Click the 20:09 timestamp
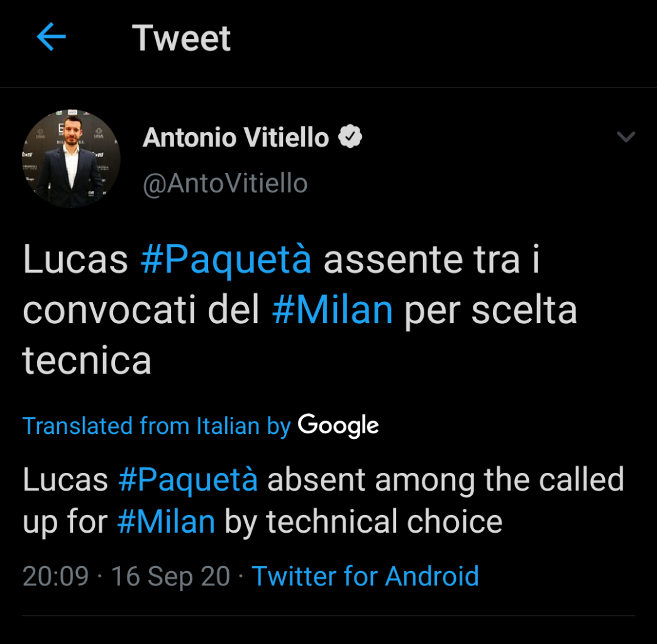 (x=55, y=576)
